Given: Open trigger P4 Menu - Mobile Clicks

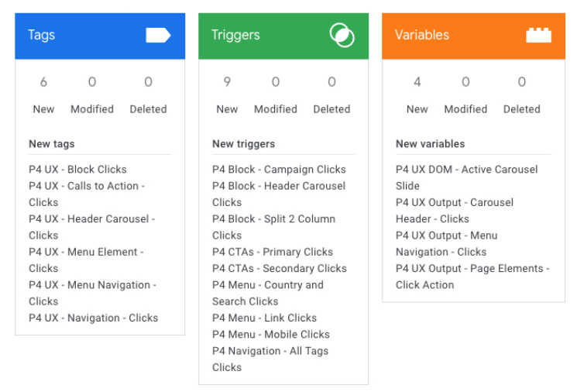Looking at the screenshot, I should tap(271, 334).
